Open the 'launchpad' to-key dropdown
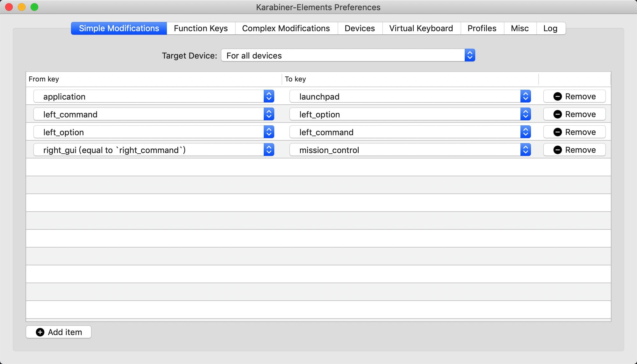Image resolution: width=637 pixels, height=364 pixels. click(410, 96)
